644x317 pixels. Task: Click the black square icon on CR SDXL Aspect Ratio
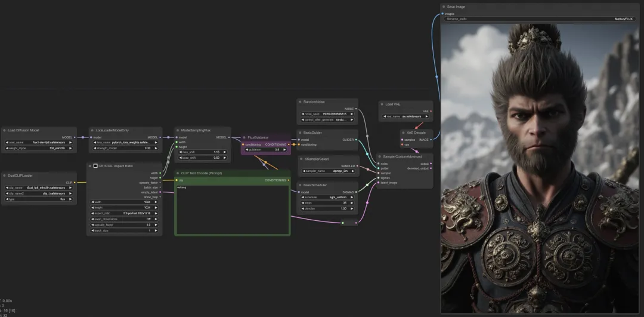(x=95, y=166)
